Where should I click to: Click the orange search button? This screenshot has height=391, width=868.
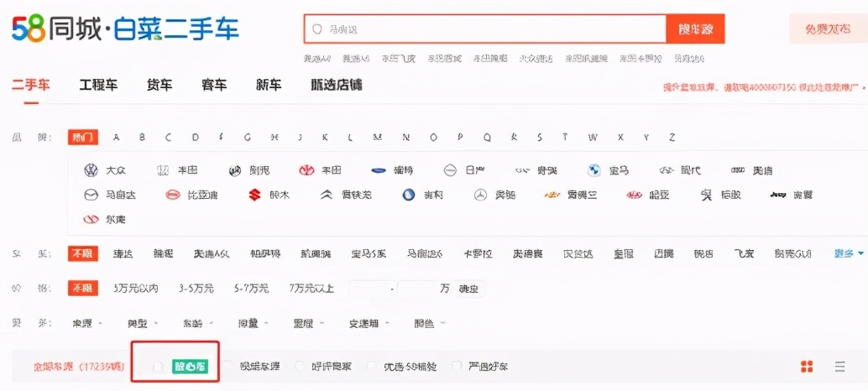coord(695,29)
